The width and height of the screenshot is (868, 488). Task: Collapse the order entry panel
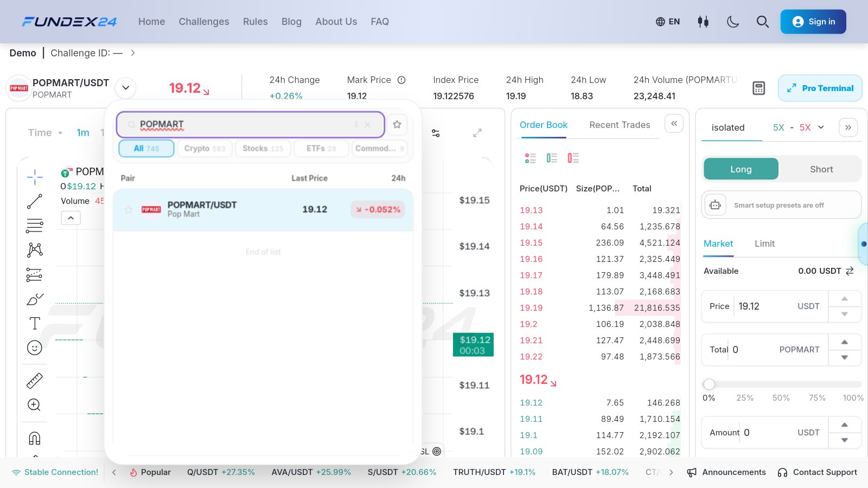[848, 127]
